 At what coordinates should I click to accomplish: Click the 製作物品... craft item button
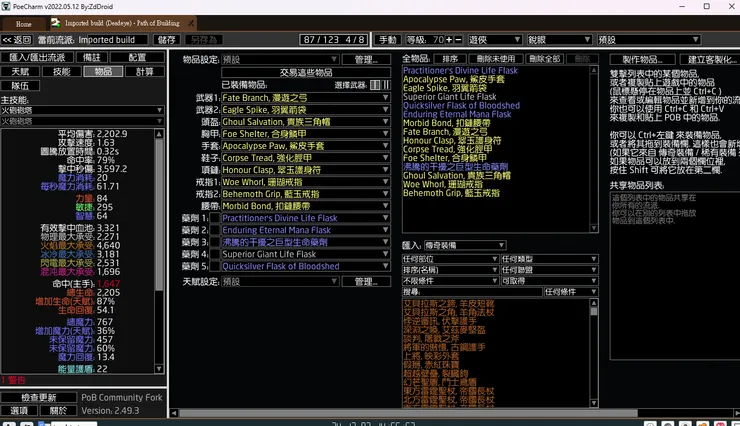pos(642,59)
